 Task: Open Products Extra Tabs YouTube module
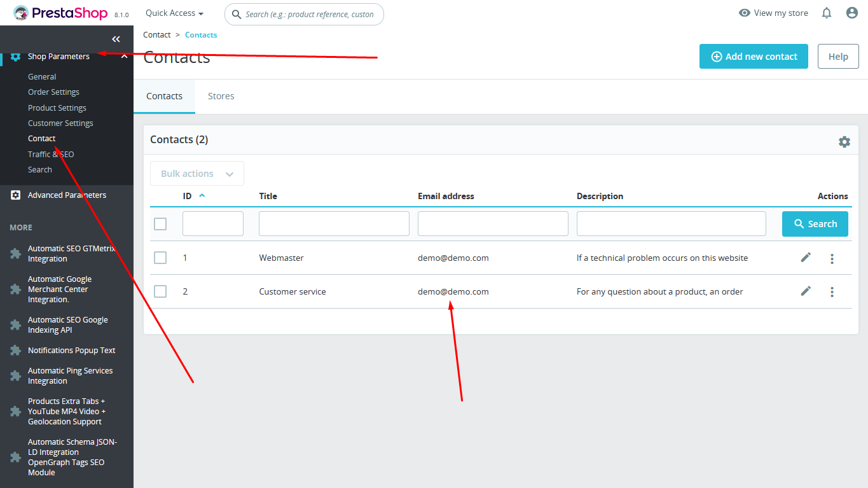(x=67, y=412)
